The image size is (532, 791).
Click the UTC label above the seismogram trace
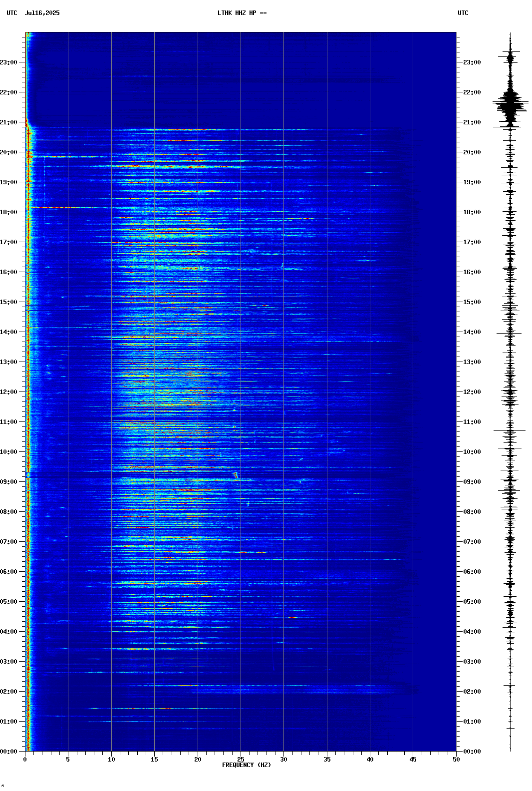click(463, 13)
